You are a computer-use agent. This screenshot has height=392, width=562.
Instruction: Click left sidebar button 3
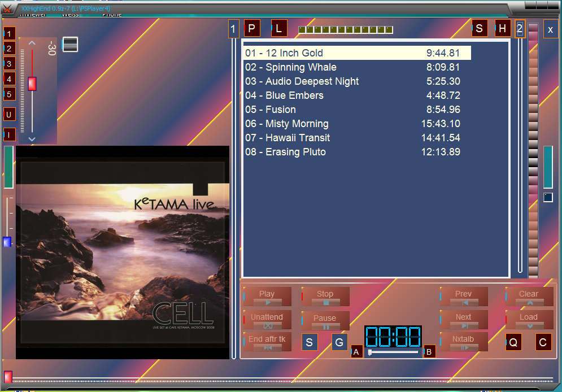pos(9,64)
